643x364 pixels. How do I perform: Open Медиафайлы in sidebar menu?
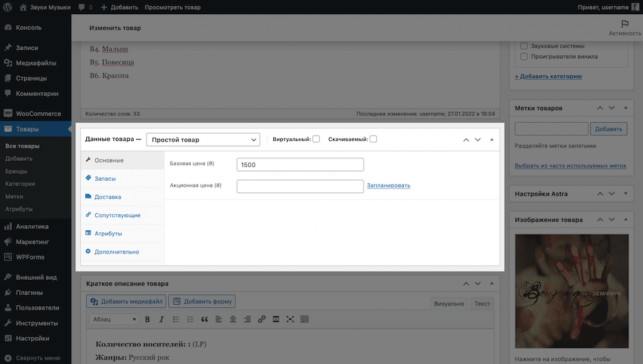tap(35, 63)
